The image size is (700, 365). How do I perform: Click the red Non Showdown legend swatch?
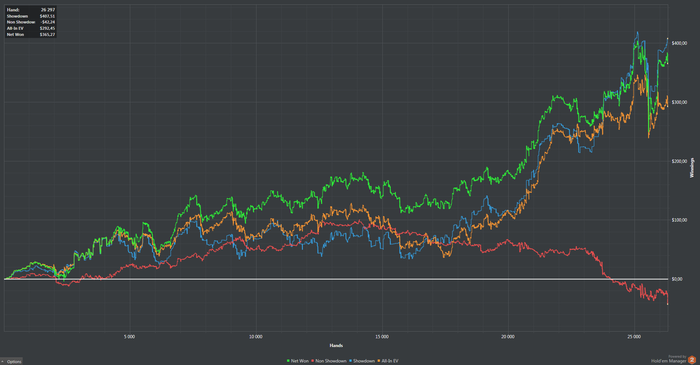tap(313, 361)
